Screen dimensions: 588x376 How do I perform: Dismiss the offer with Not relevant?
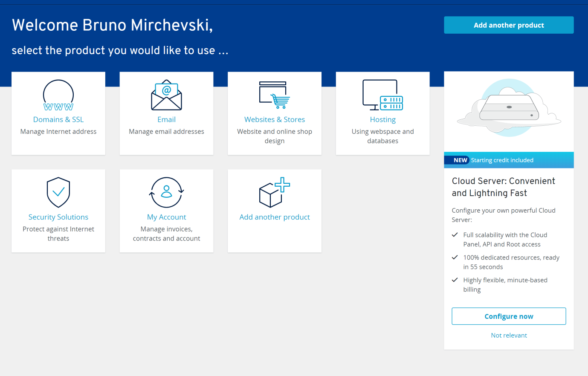point(509,336)
